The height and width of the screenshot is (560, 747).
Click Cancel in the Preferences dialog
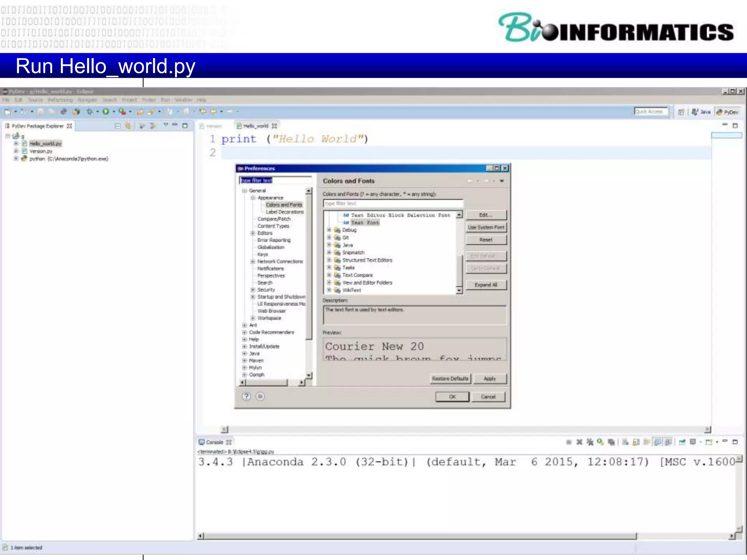click(x=488, y=397)
